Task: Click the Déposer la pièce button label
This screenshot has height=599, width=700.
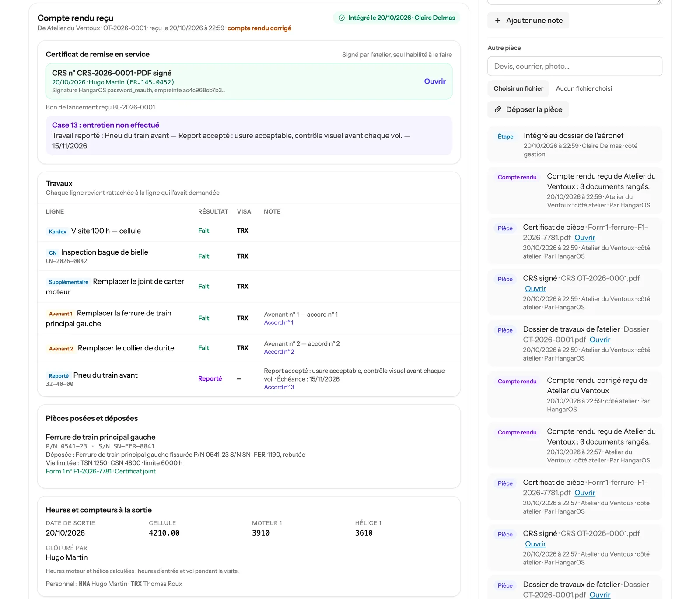Action: (x=534, y=109)
